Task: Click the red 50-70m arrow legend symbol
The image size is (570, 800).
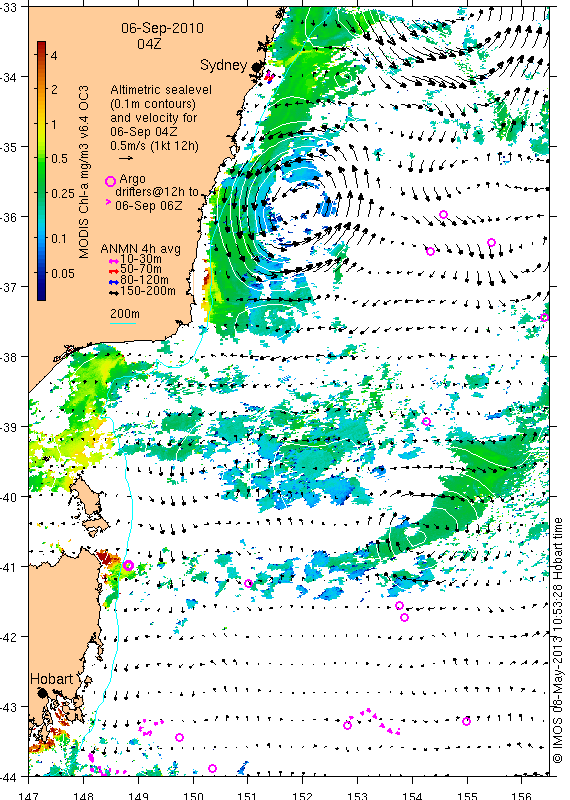Action: (x=114, y=270)
